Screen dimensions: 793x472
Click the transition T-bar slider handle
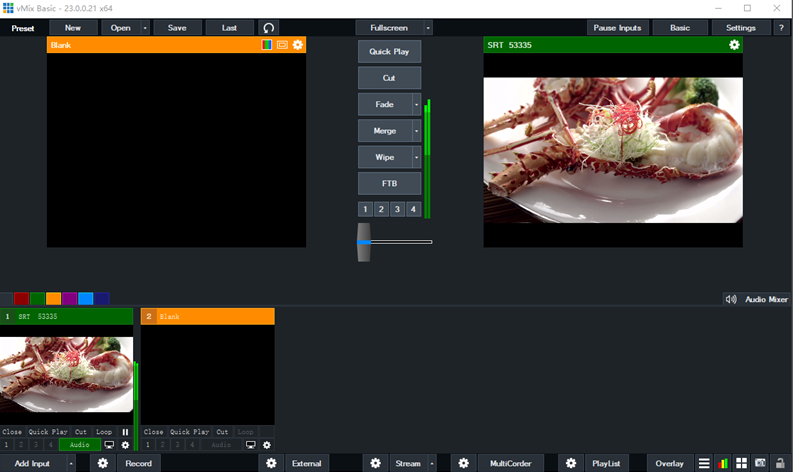pos(364,242)
